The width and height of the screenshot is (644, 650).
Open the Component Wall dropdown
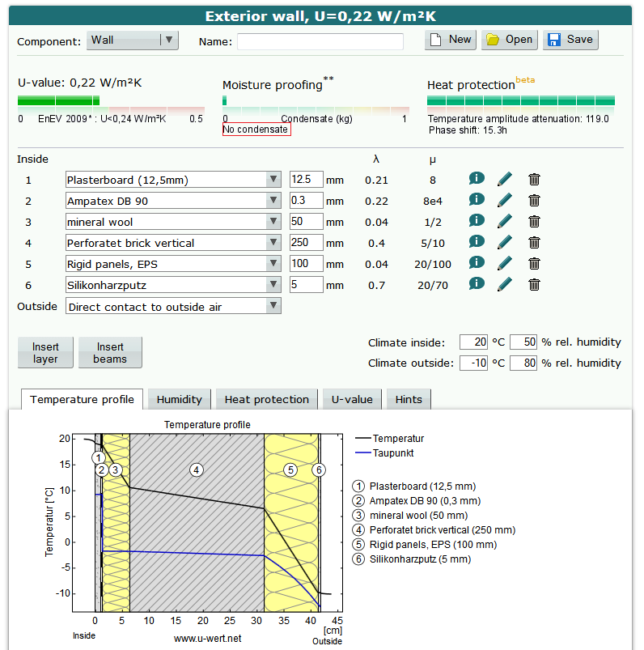[x=133, y=40]
